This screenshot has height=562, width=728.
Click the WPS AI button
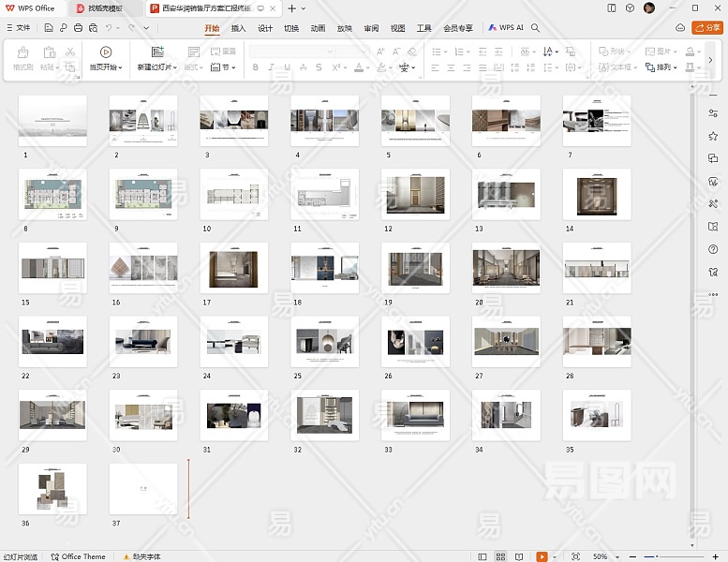pos(505,28)
